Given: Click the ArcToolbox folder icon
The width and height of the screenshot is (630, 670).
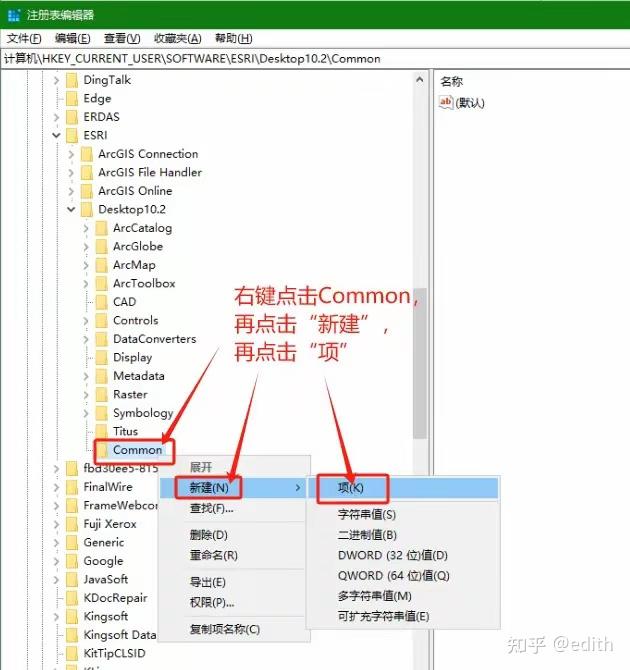Looking at the screenshot, I should click(102, 283).
